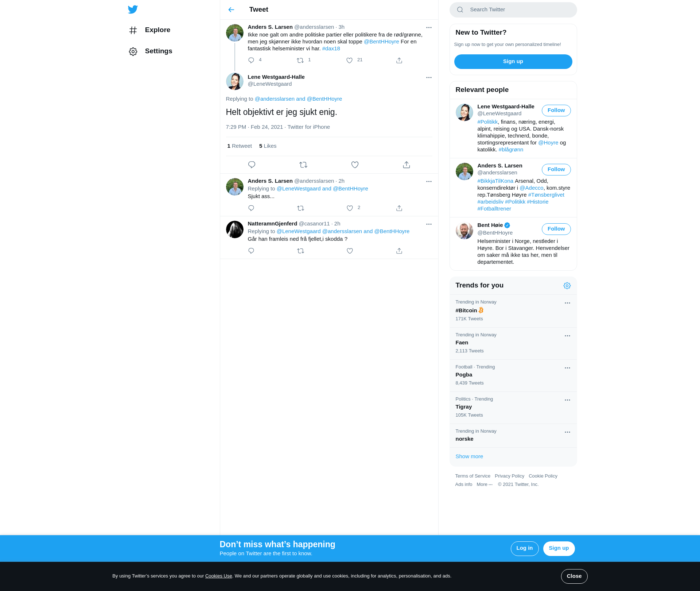The height and width of the screenshot is (591, 700).
Task: Open Anders S. Larsen's profile picture in top tweet
Action: pyautogui.click(x=234, y=33)
